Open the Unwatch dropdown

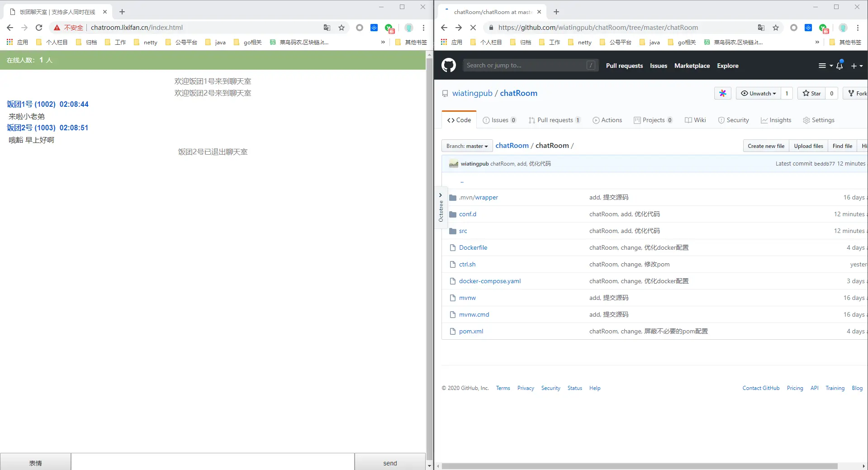click(759, 93)
